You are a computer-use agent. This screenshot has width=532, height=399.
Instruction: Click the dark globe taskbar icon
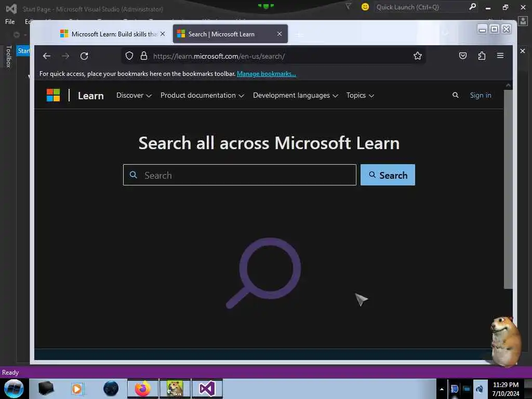point(111,389)
